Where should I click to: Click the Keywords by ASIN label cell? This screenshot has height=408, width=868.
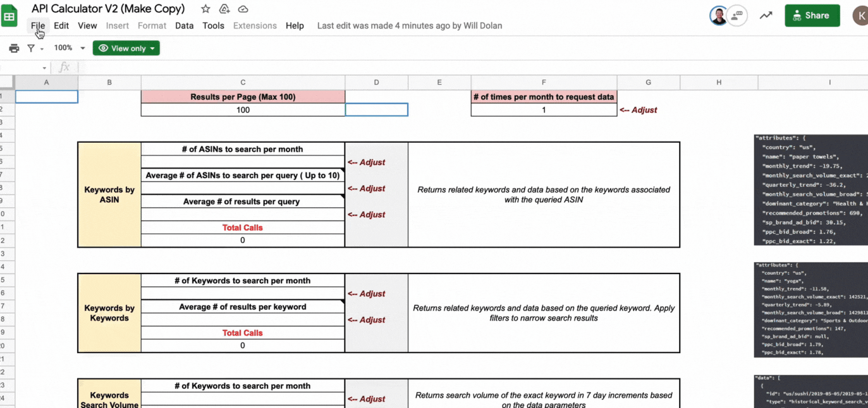tap(109, 195)
